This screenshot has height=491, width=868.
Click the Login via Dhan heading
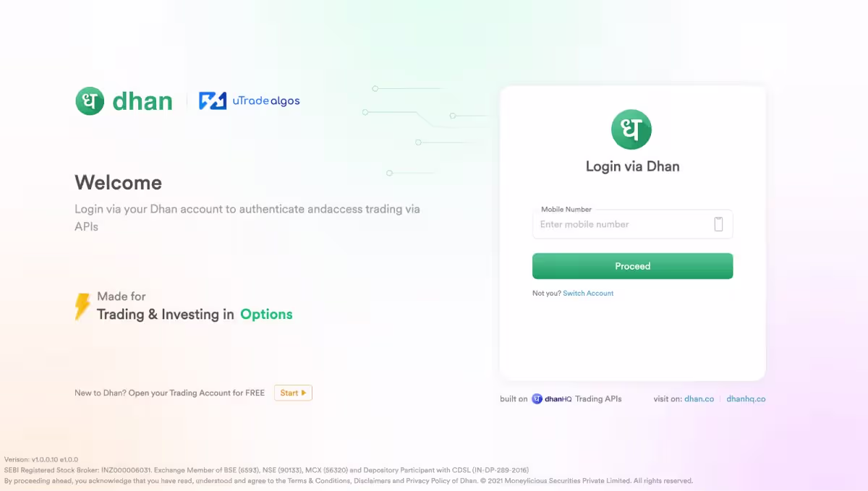632,166
